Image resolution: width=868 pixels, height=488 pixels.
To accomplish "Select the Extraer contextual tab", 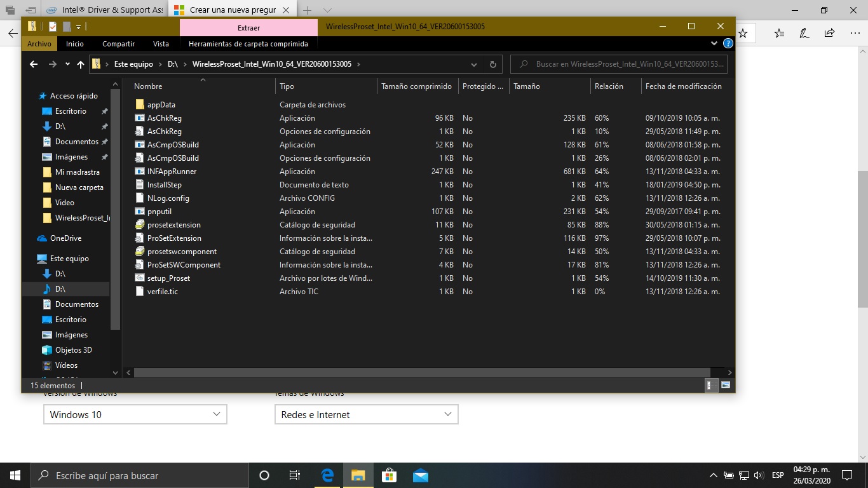I will (x=248, y=28).
